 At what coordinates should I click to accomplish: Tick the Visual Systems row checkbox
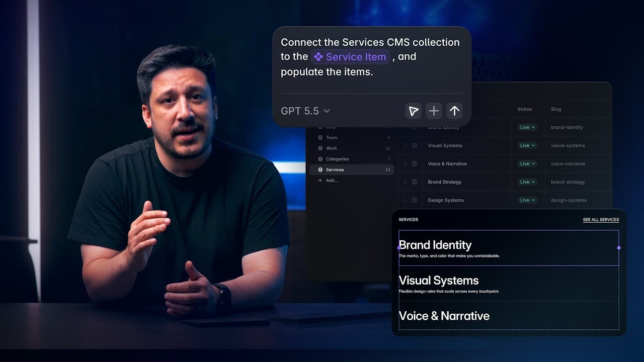(415, 145)
